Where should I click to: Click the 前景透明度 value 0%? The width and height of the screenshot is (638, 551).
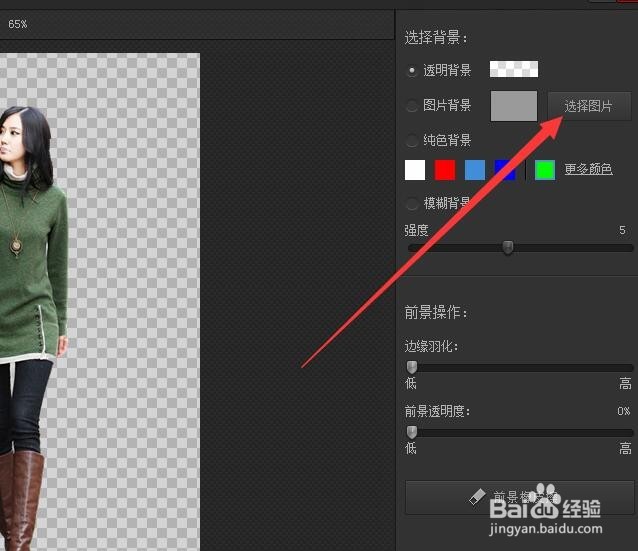tap(623, 411)
